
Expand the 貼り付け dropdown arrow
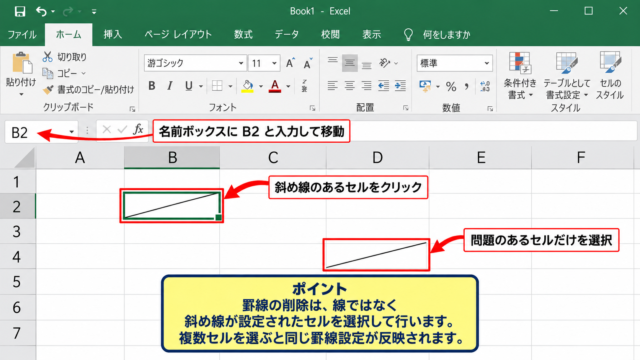click(21, 94)
